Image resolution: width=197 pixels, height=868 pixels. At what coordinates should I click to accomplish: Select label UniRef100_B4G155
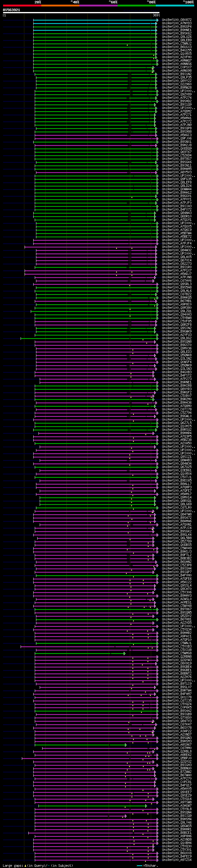click(x=177, y=50)
